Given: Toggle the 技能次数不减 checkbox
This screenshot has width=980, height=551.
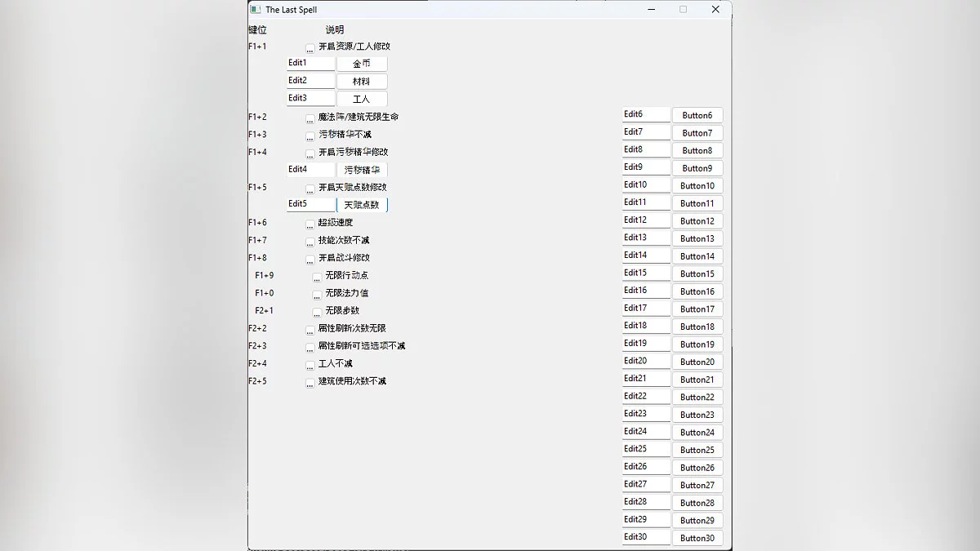Looking at the screenshot, I should click(310, 242).
